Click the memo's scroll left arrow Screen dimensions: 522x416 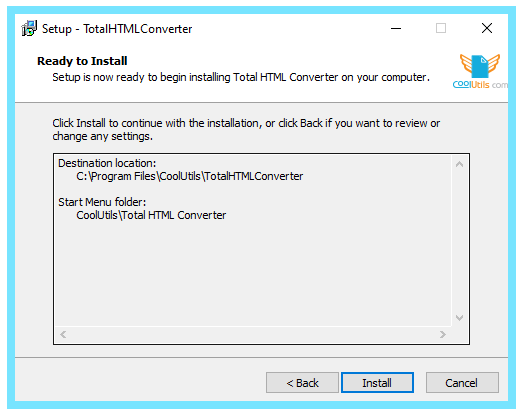63,334
